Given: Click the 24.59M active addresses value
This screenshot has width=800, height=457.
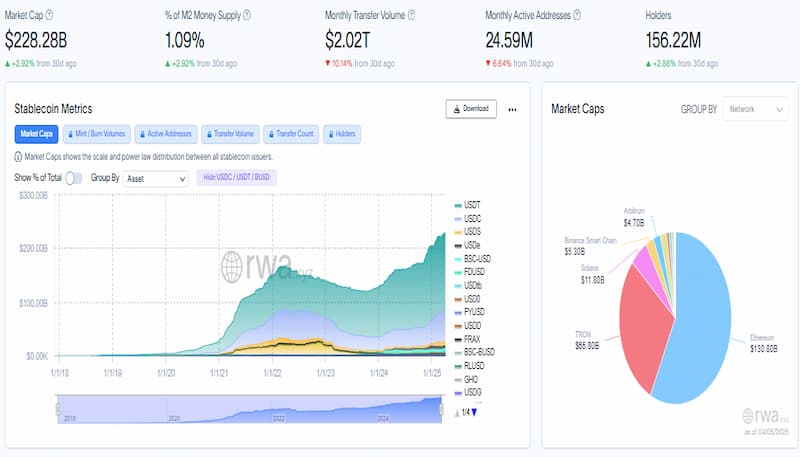Looking at the screenshot, I should click(x=509, y=40).
